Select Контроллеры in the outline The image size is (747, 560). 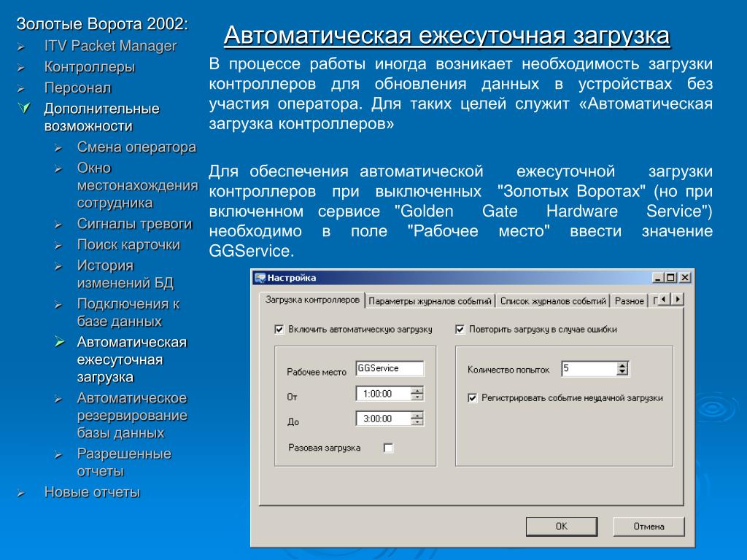pos(90,66)
